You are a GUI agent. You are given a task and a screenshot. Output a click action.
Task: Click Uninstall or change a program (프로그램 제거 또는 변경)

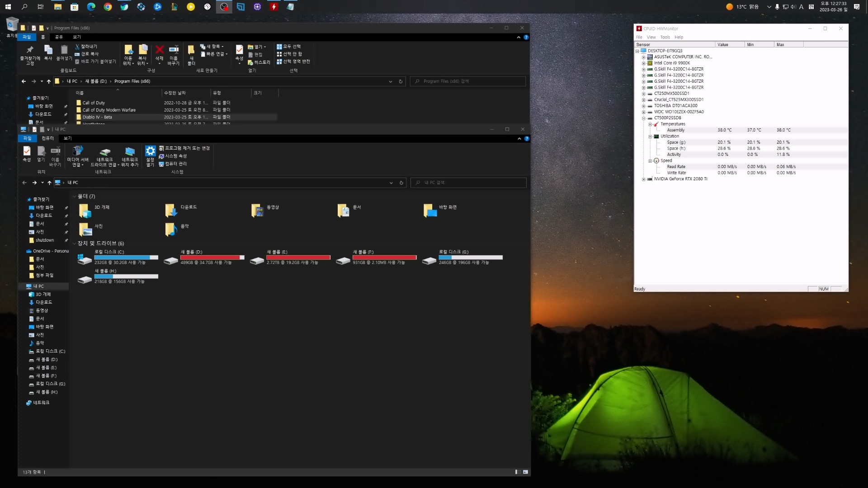(184, 148)
